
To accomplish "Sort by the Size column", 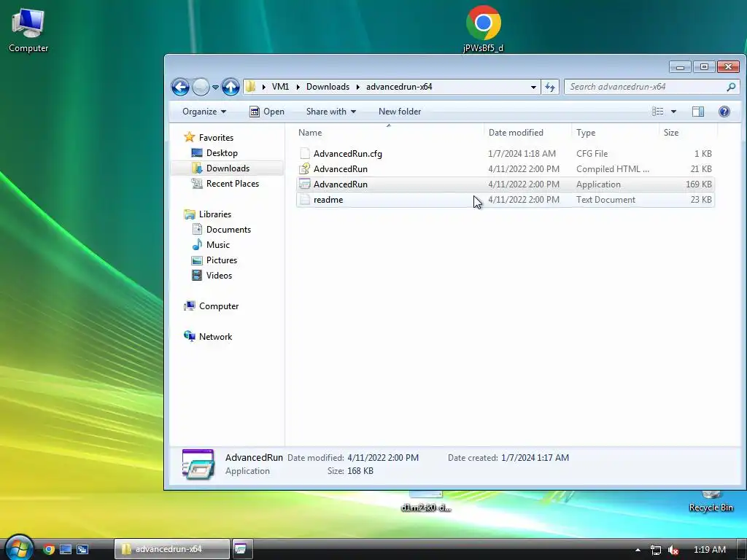I will pos(688,133).
